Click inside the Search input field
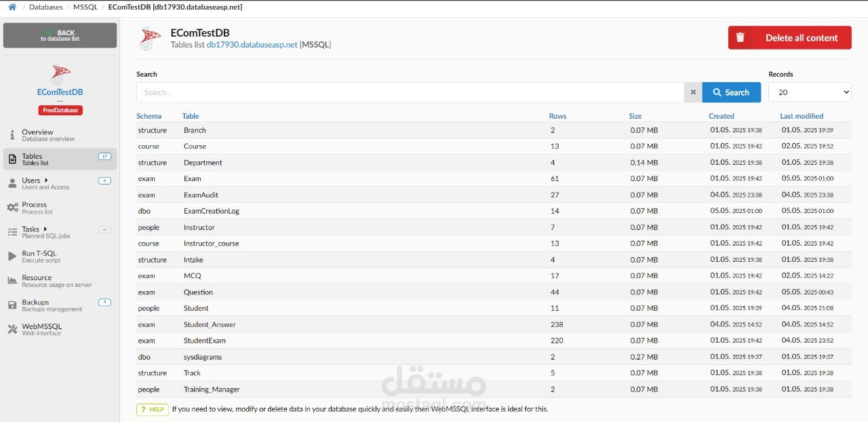Image resolution: width=868 pixels, height=422 pixels. click(407, 92)
